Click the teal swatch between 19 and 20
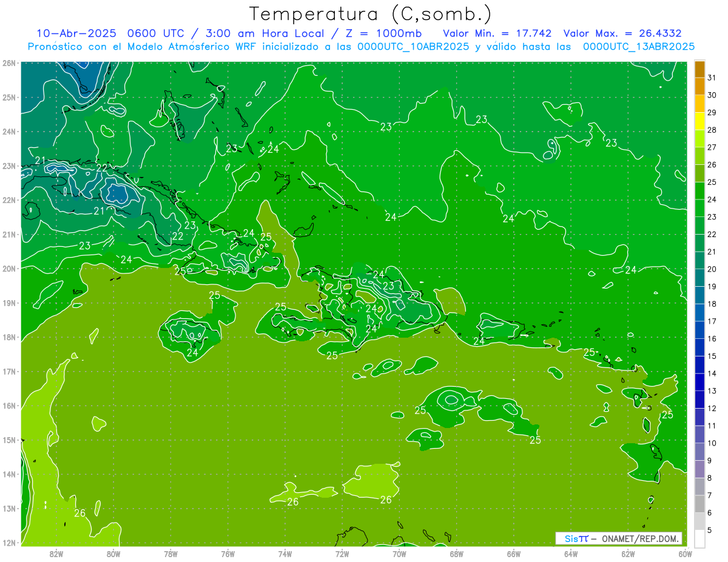 [x=699, y=278]
